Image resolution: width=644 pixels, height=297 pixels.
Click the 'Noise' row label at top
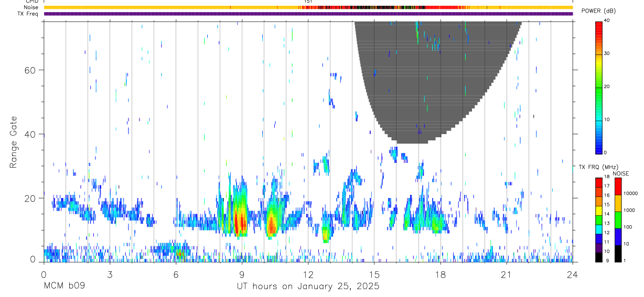tap(31, 7)
